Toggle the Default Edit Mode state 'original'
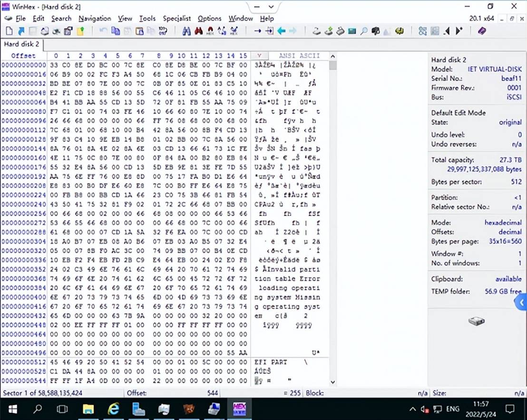This screenshot has height=420, width=527. tap(510, 122)
